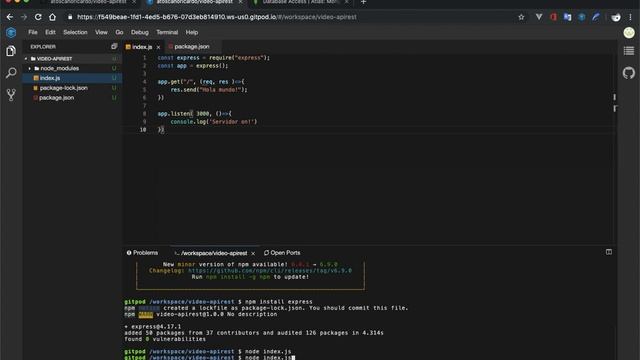
Task: Close the index.js editor tab
Action: [x=158, y=47]
